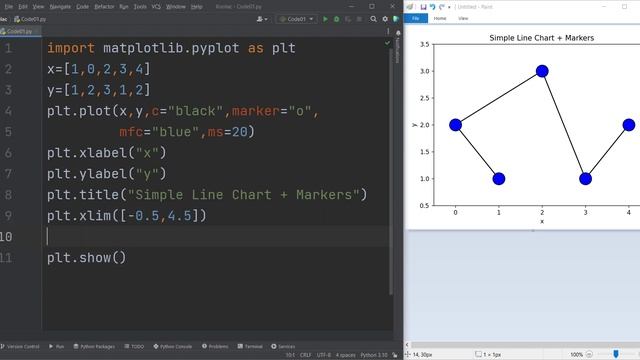640x360 pixels.
Task: Open the Code01 run configuration dropdown
Action: pos(297,19)
